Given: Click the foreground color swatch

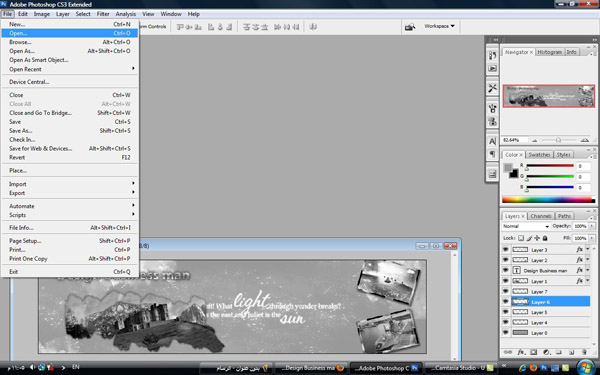Looking at the screenshot, I should pyautogui.click(x=508, y=168).
